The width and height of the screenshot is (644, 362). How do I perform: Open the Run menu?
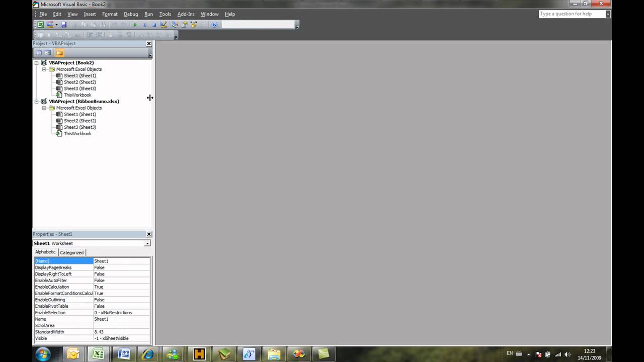point(148,14)
